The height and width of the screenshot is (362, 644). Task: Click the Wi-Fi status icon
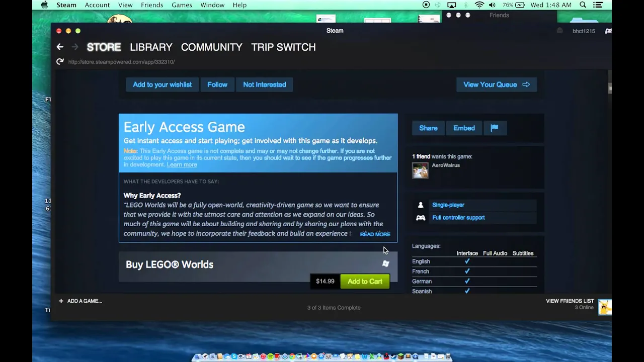tap(479, 5)
